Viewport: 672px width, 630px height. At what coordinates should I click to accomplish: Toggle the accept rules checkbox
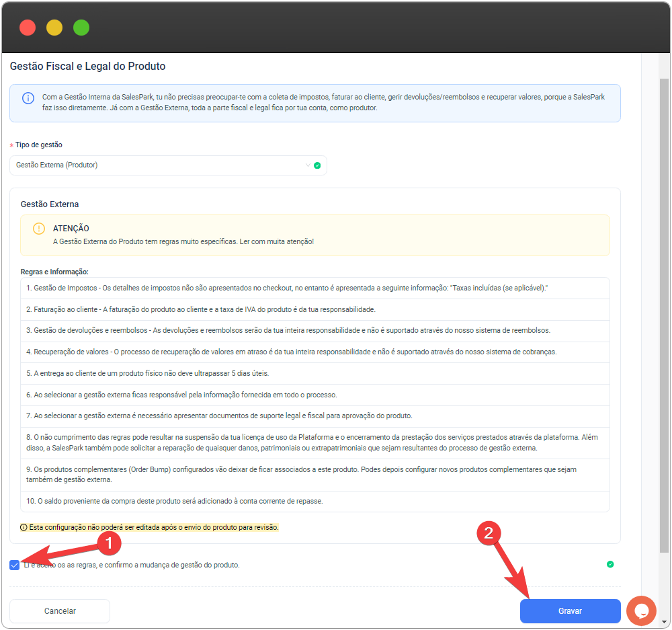click(x=15, y=565)
